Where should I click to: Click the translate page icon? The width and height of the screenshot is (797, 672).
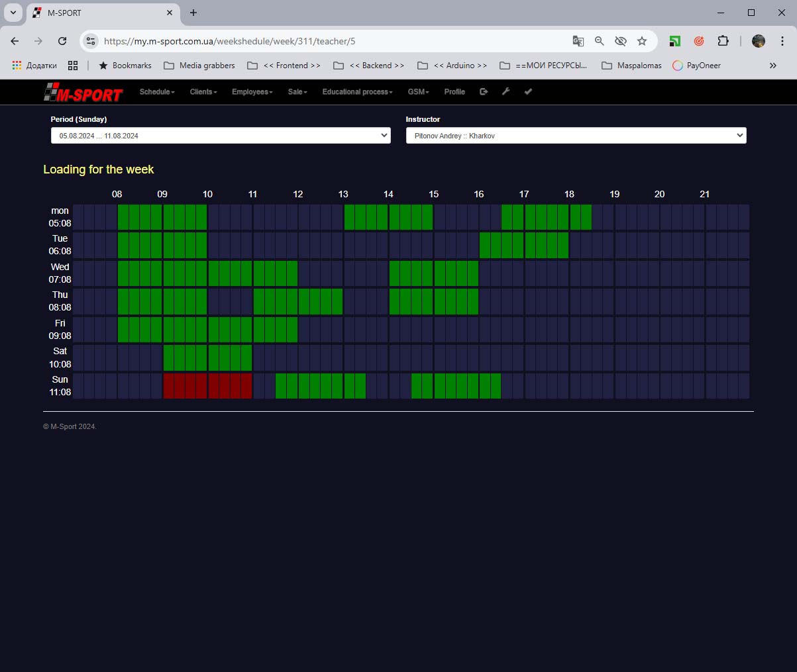point(578,41)
